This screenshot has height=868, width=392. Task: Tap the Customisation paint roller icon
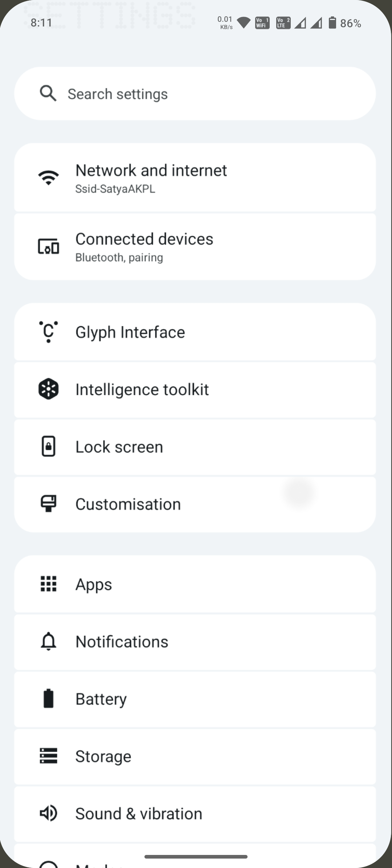(x=48, y=504)
